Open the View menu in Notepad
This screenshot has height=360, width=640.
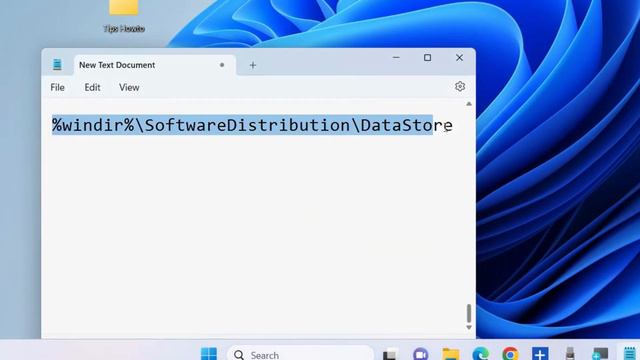(129, 87)
